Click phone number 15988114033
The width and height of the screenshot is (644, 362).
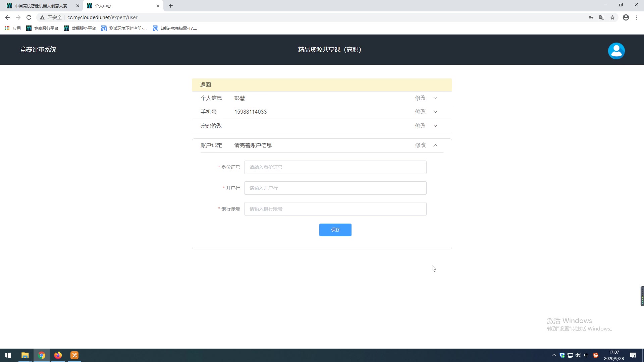coord(251,112)
